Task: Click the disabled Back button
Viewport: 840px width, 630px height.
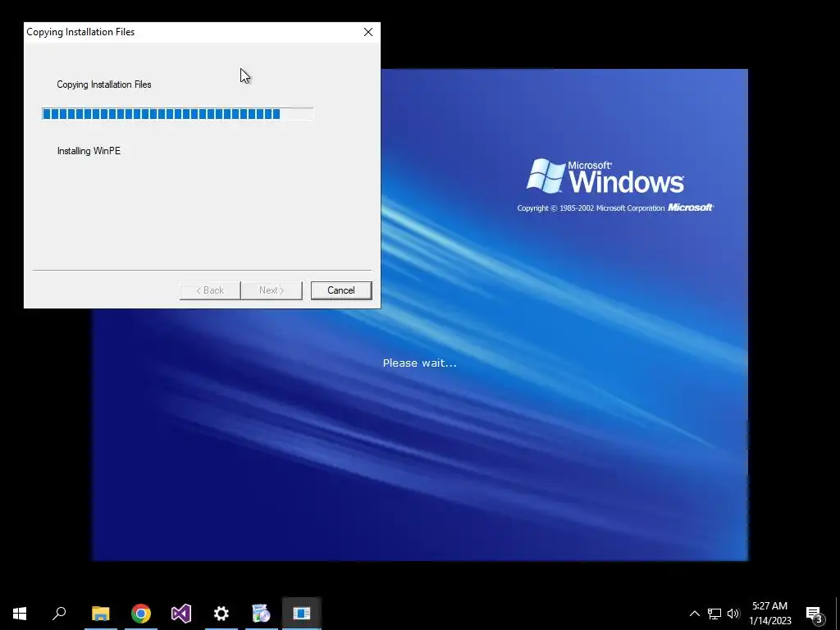Action: pos(210,290)
